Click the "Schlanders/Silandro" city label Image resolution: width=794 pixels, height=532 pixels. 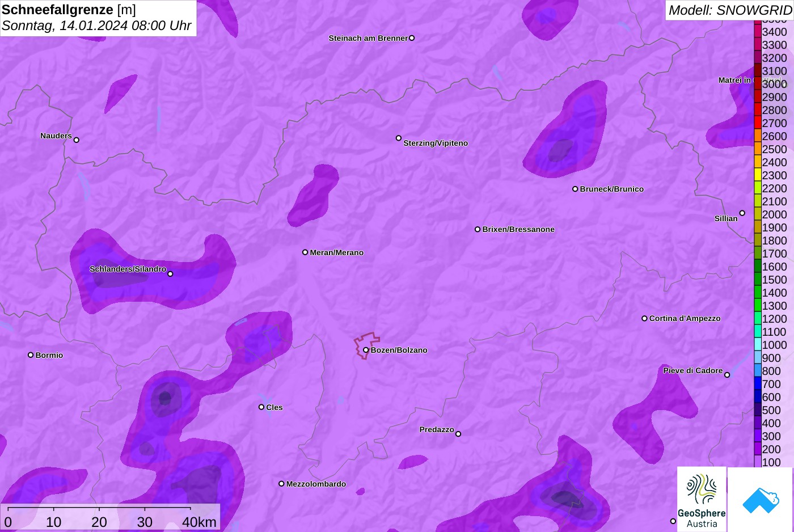pyautogui.click(x=128, y=269)
